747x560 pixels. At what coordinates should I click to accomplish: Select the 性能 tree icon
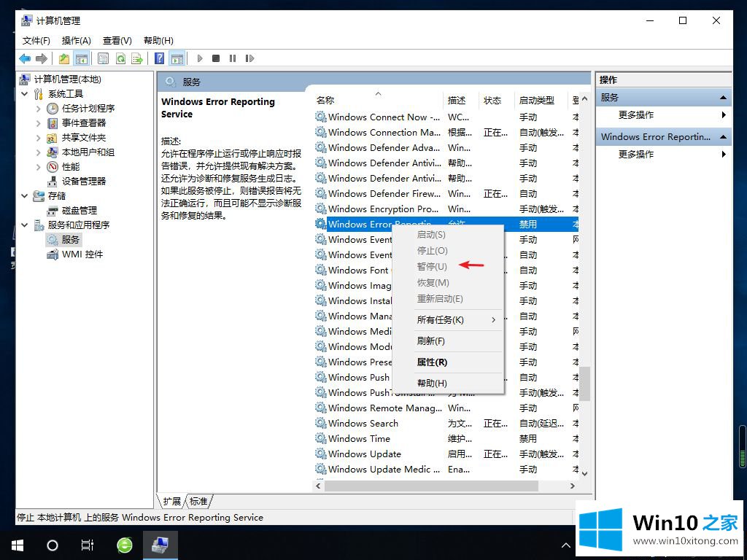(53, 167)
